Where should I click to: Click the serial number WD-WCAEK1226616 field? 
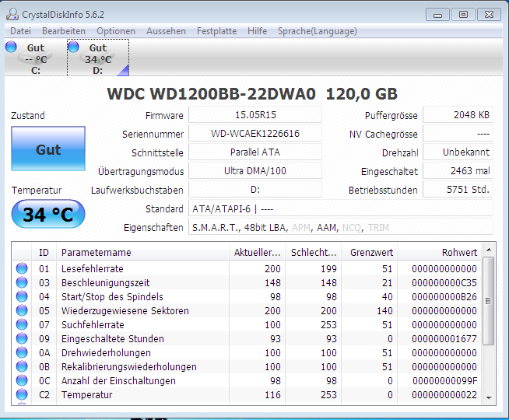click(255, 134)
